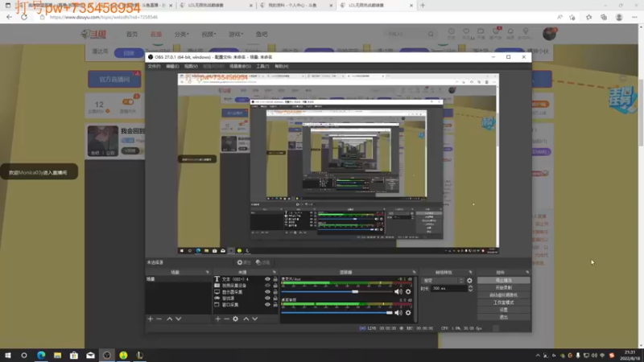
Task: Toggle visibility of 窗口采集 source
Action: [267, 305]
